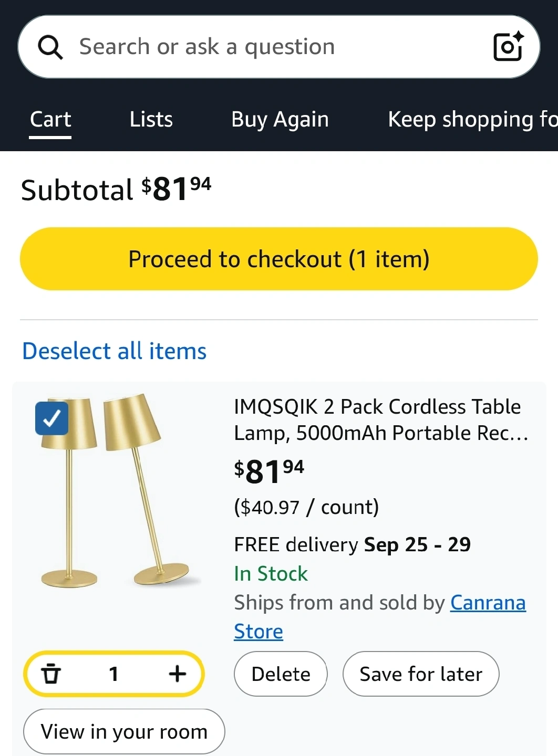
Task: Tap Save for later button
Action: pyautogui.click(x=420, y=674)
